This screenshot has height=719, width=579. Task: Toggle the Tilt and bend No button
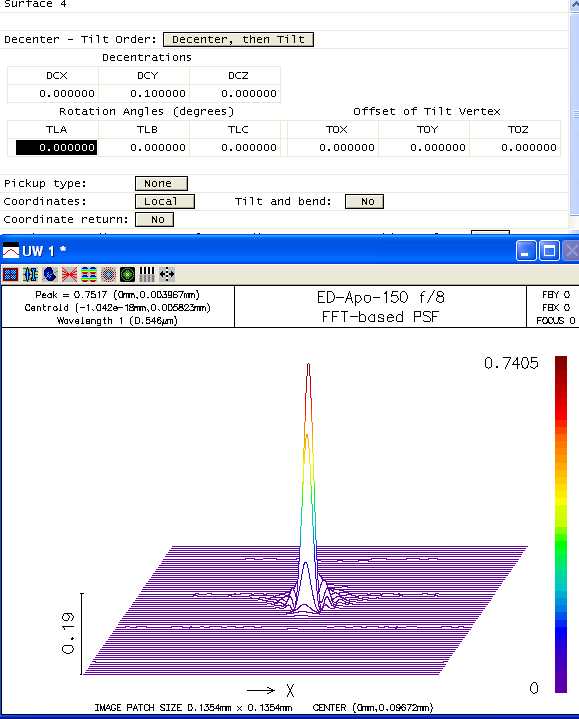[364, 201]
